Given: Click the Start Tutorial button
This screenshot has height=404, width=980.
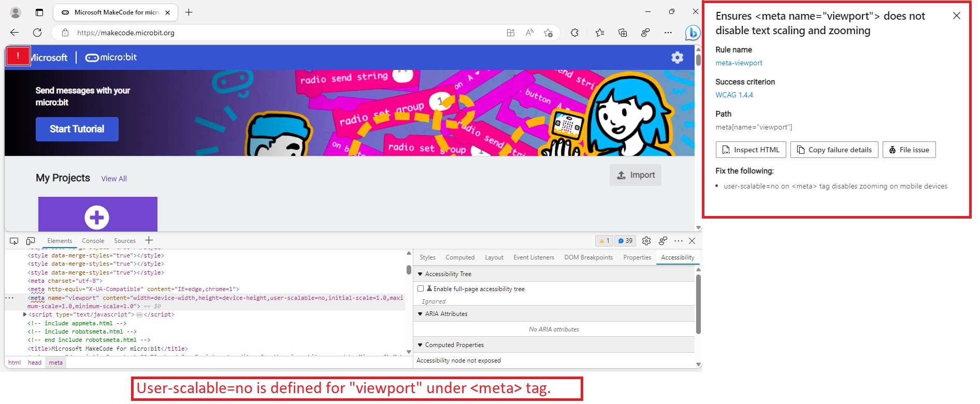Looking at the screenshot, I should pyautogui.click(x=77, y=129).
